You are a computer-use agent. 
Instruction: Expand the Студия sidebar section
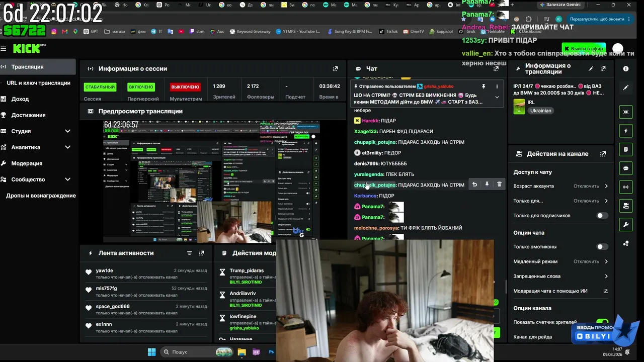click(x=67, y=131)
